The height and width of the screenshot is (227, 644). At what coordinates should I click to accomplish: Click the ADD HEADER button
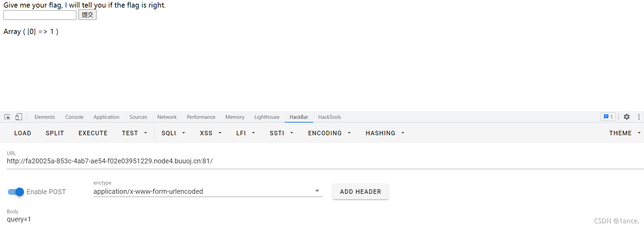[361, 192]
